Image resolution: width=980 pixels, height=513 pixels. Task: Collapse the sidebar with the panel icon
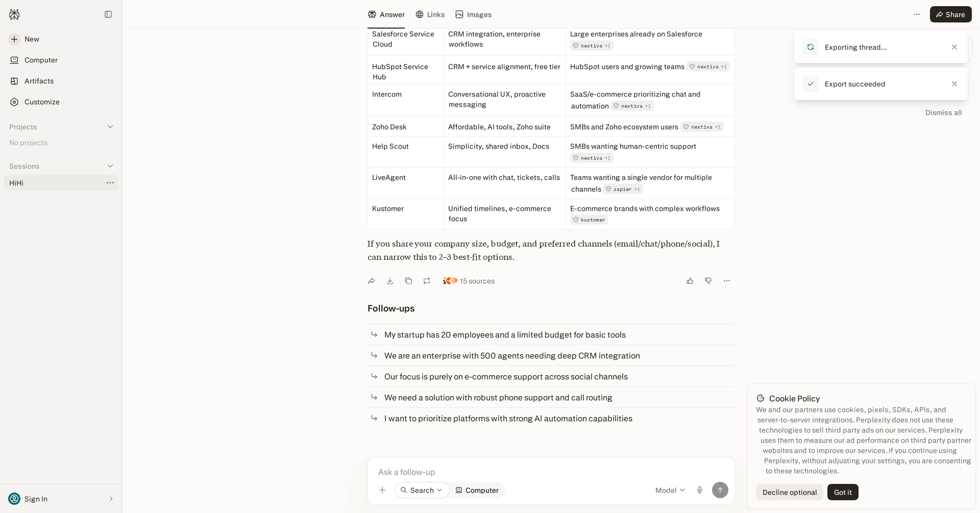(108, 14)
